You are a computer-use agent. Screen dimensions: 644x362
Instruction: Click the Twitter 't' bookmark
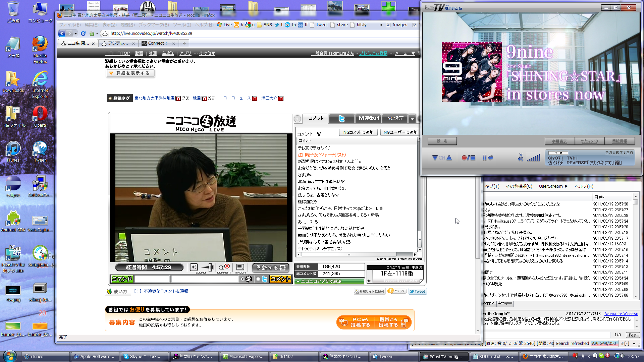(279, 25)
